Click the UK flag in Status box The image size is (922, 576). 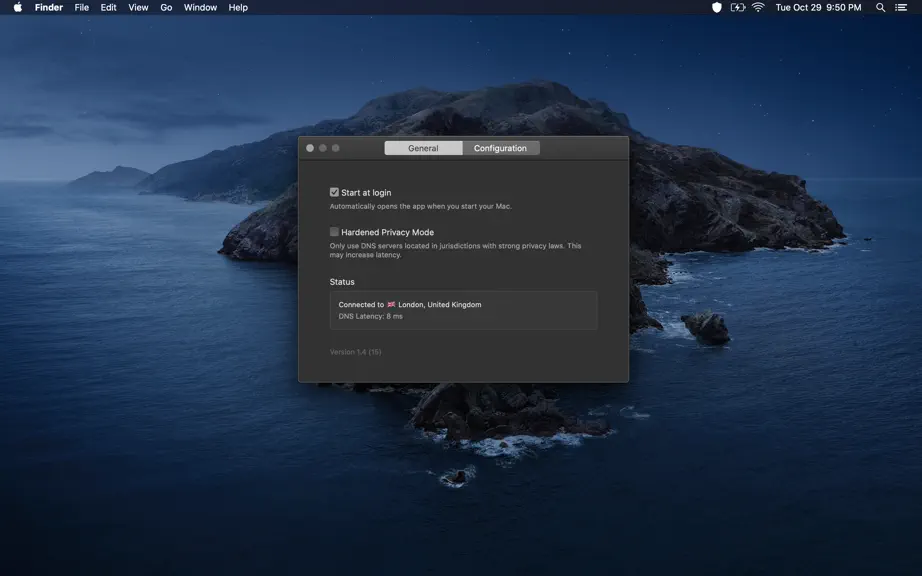pos(391,304)
